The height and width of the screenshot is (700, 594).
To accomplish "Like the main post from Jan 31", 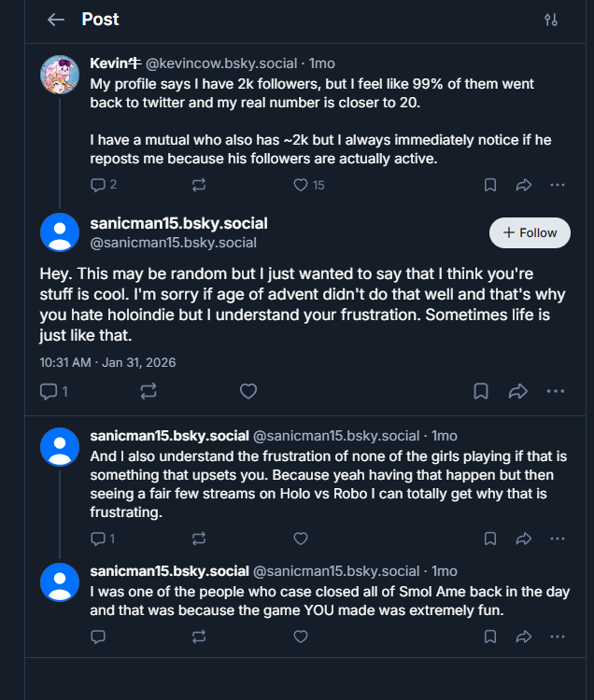I will tap(248, 391).
